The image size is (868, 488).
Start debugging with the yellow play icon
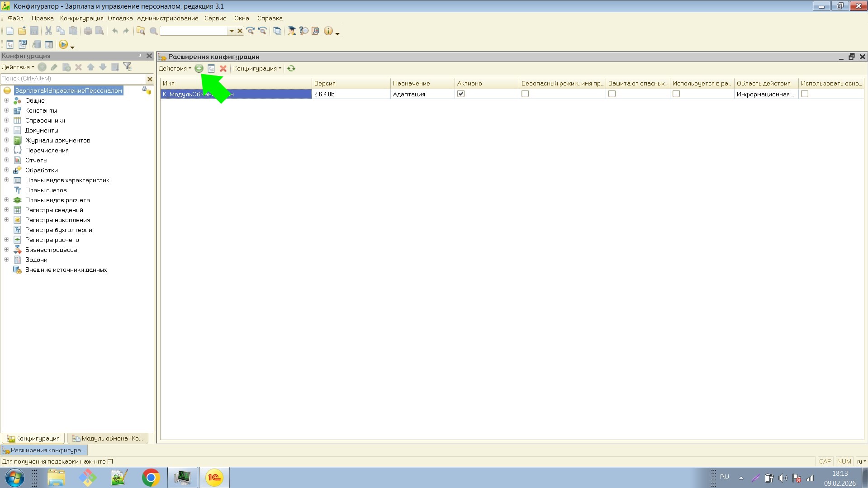coord(63,44)
